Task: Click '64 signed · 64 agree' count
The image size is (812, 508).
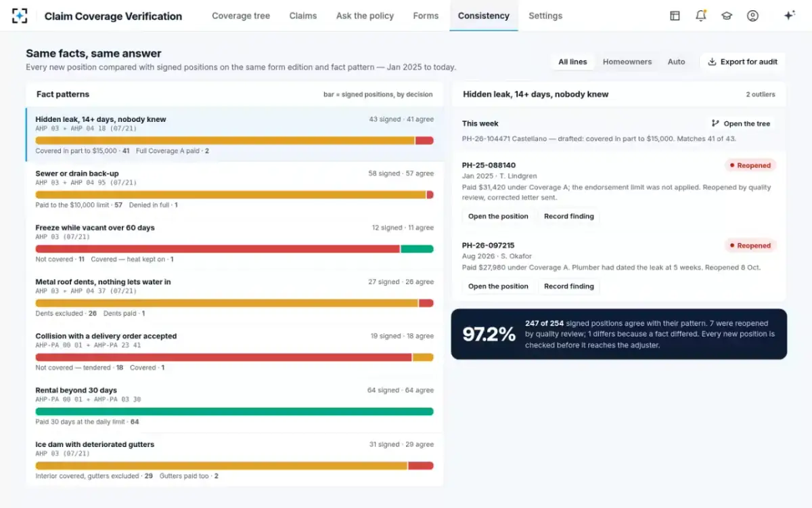Action: pyautogui.click(x=401, y=390)
